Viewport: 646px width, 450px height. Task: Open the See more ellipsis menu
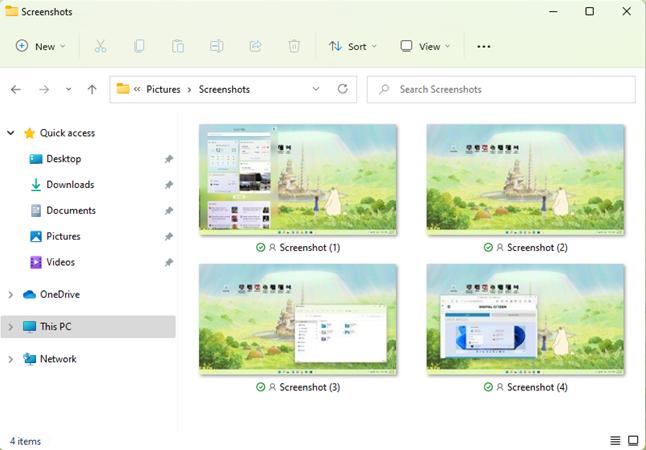coord(483,46)
